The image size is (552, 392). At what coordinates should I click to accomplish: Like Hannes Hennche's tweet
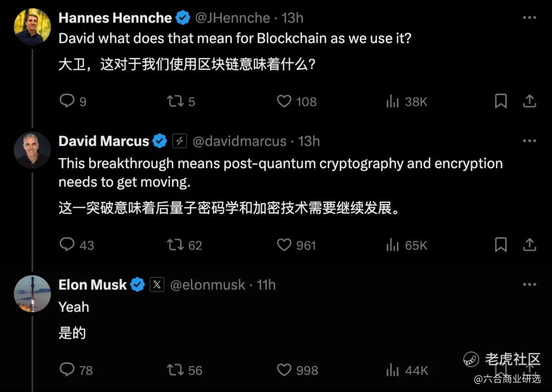pyautogui.click(x=284, y=101)
